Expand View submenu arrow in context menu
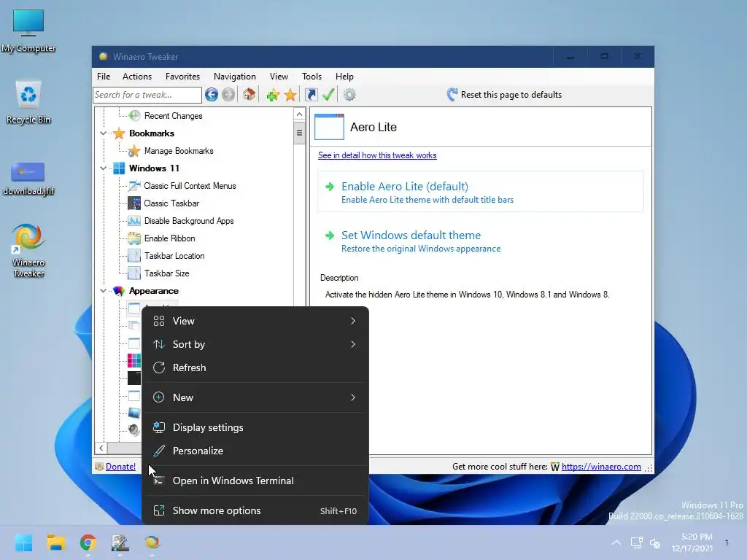This screenshot has height=560, width=747. [353, 321]
